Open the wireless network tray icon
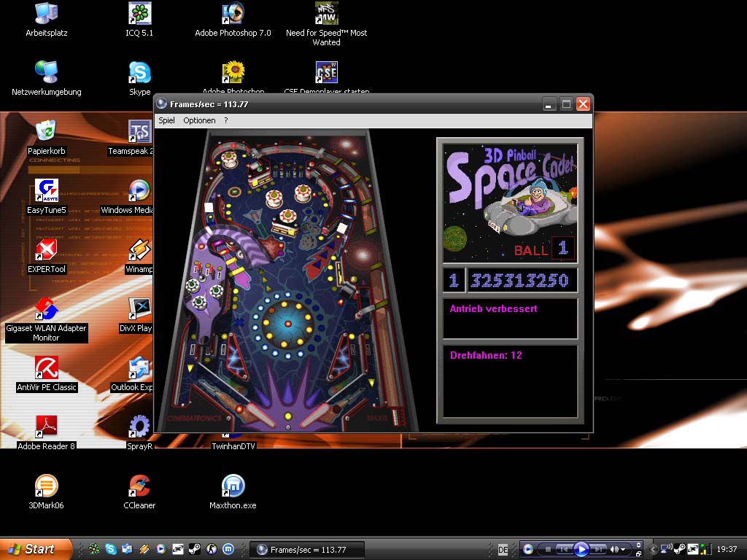The width and height of the screenshot is (747, 560). (666, 549)
